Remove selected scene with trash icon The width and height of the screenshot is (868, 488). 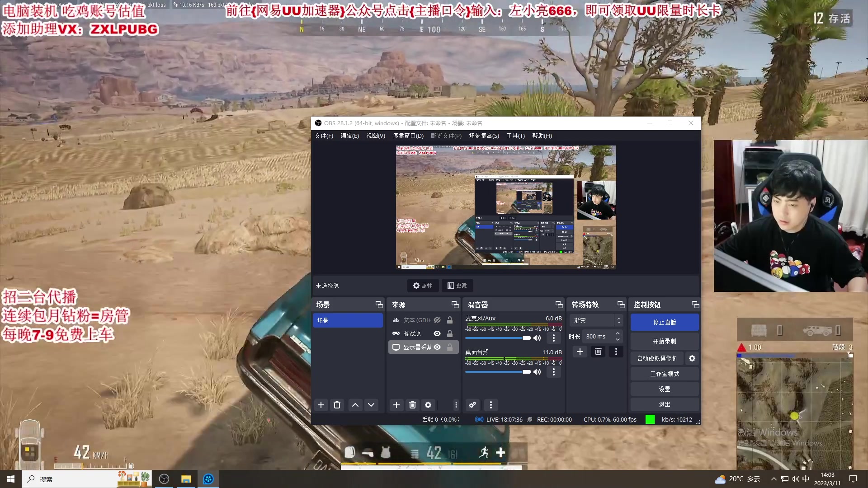point(337,405)
